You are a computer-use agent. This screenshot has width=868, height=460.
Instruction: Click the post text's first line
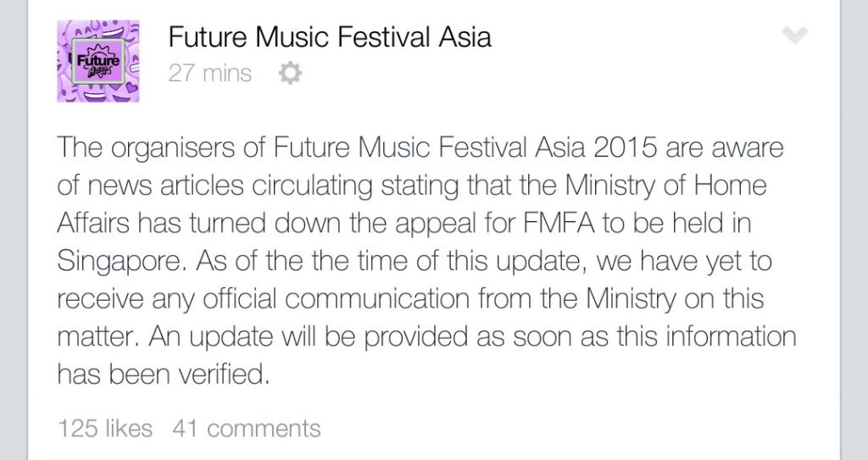click(420, 148)
